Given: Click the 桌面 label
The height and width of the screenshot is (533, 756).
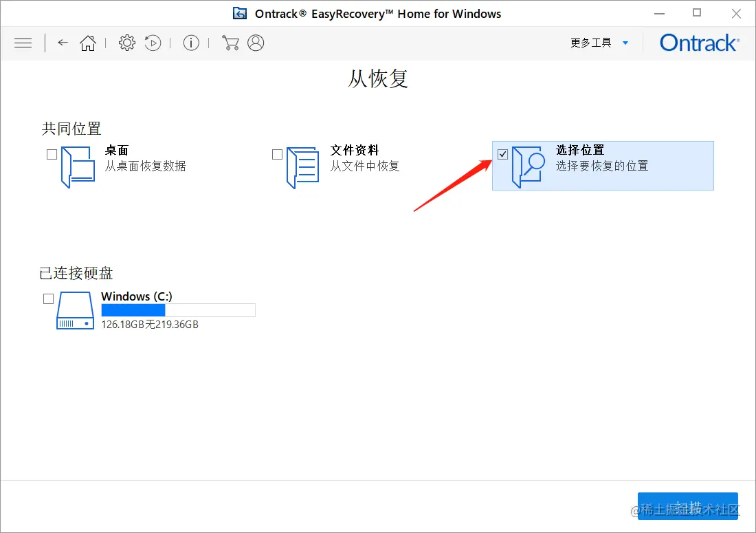Looking at the screenshot, I should pyautogui.click(x=117, y=150).
